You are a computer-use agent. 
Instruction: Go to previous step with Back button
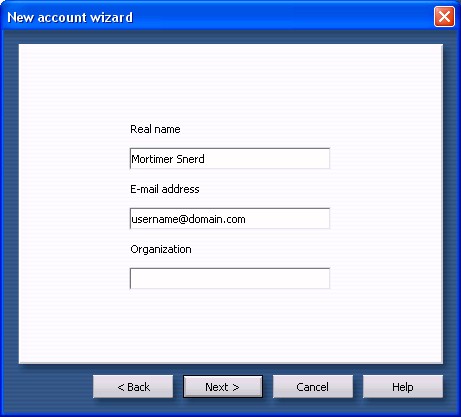(133, 387)
